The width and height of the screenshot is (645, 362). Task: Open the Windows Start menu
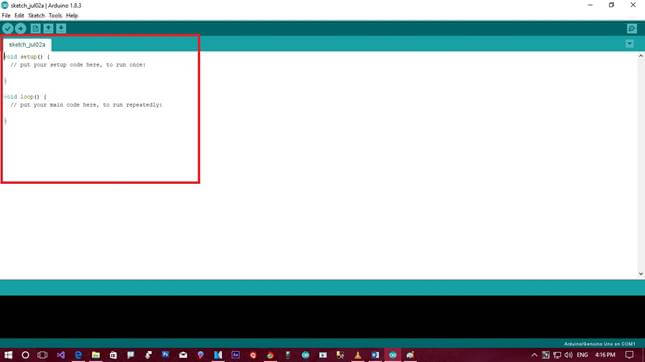pos(8,355)
